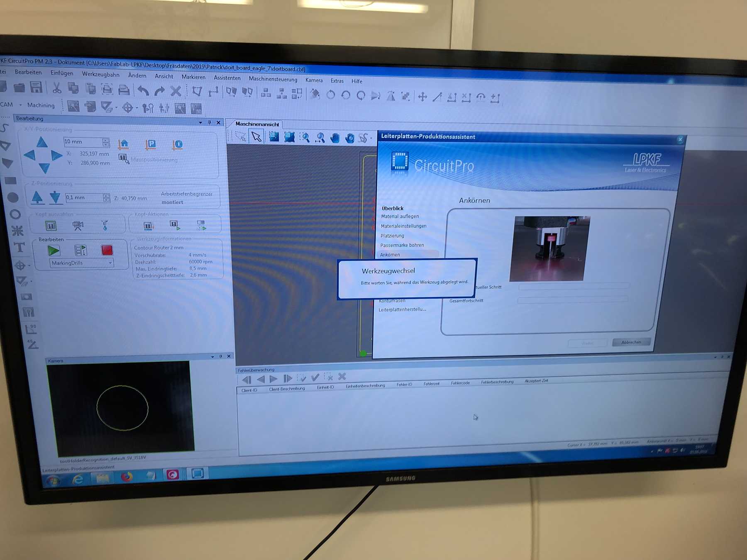Screen dimensions: 747x560
Task: Select CircuitPro chip icon in taskbar
Action: (198, 473)
